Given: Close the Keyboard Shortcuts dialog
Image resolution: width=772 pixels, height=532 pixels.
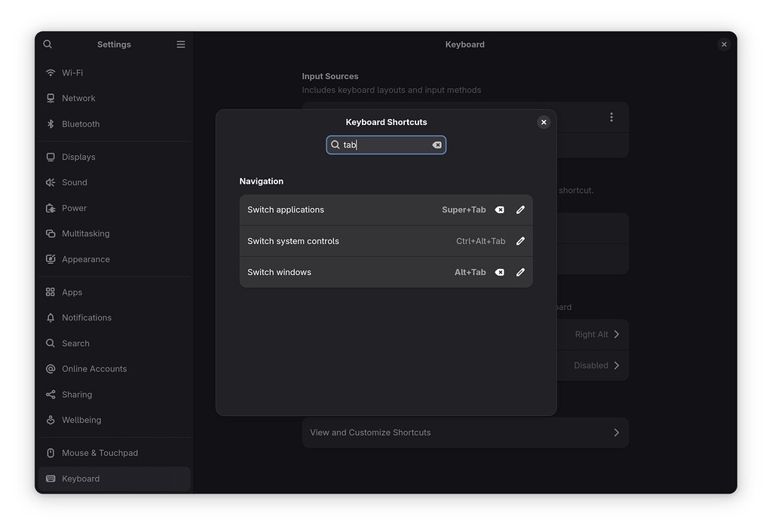Looking at the screenshot, I should [x=544, y=122].
